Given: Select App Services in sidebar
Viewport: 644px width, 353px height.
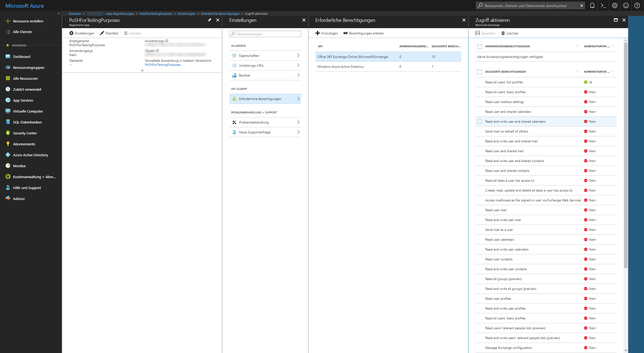Looking at the screenshot, I should click(23, 100).
